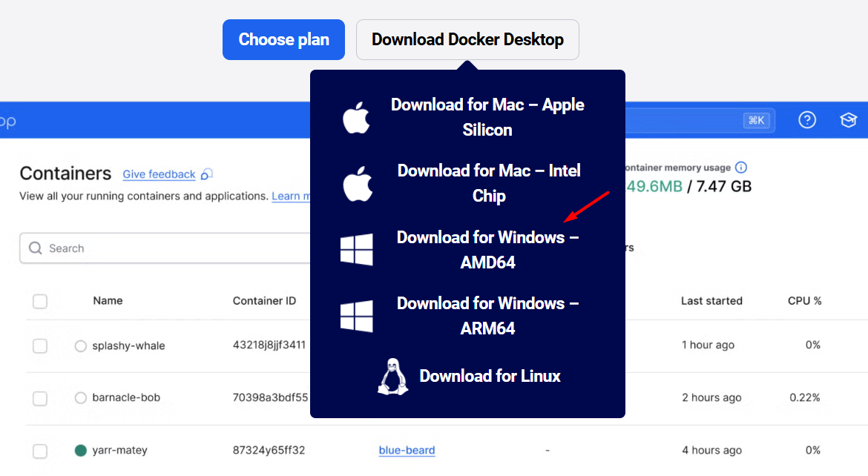Toggle the select-all checkbox in table header
The width and height of the screenshot is (868, 476).
(40, 301)
